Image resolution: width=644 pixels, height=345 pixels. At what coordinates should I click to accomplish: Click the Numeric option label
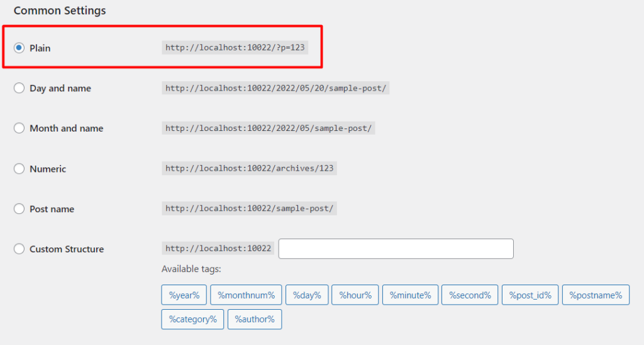tap(48, 169)
